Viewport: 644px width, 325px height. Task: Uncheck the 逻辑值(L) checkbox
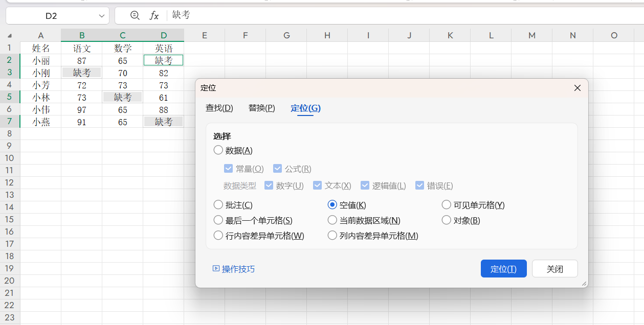pos(365,185)
